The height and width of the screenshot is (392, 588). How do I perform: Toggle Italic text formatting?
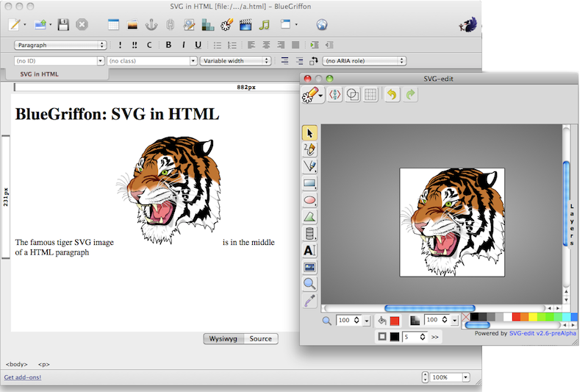point(183,45)
